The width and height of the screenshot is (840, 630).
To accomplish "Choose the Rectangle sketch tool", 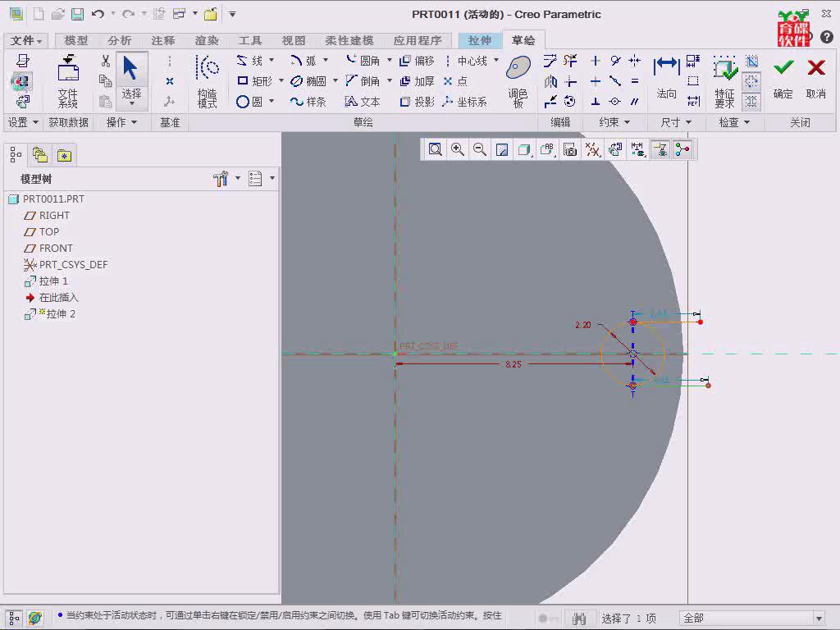I will point(254,81).
